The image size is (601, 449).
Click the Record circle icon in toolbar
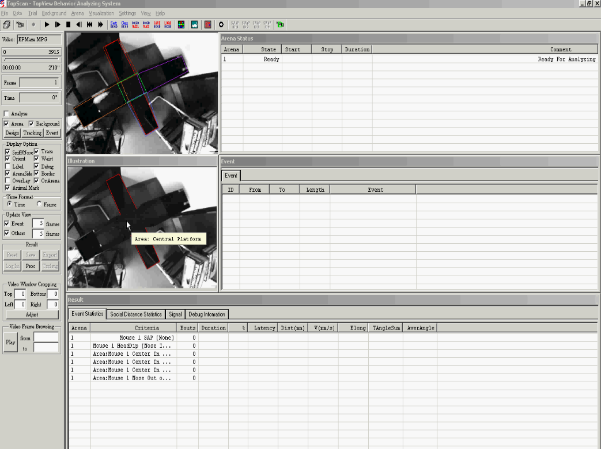tap(33, 23)
